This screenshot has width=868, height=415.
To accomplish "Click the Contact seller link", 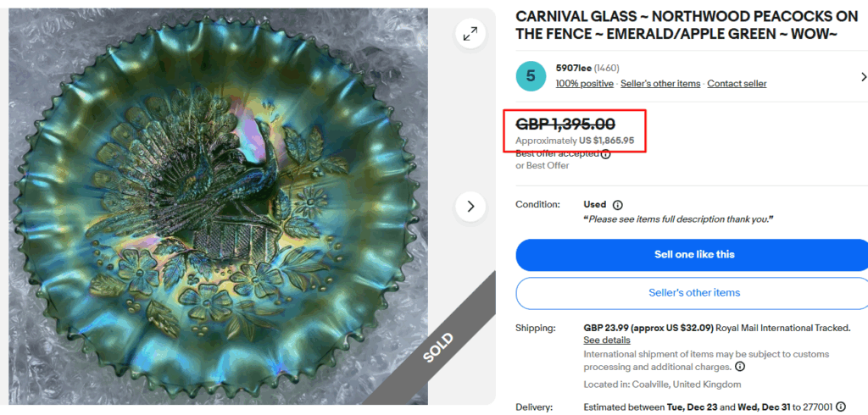I will pyautogui.click(x=737, y=83).
